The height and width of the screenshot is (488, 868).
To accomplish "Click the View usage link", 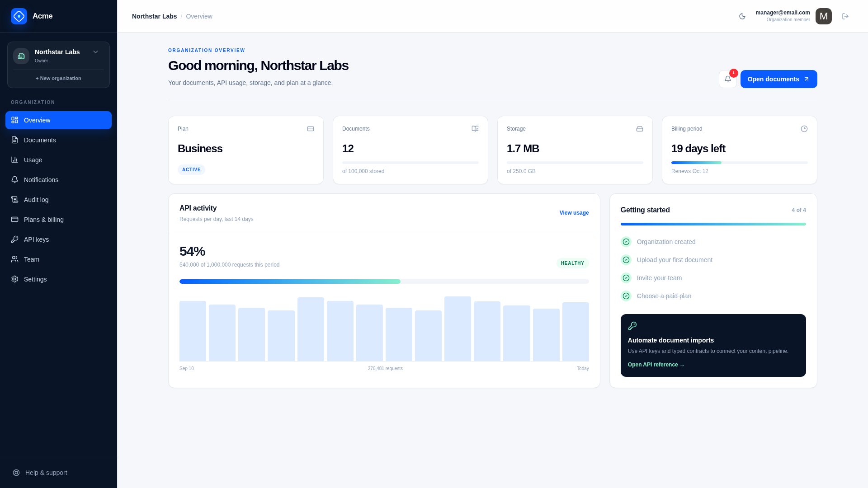I will pos(574,213).
